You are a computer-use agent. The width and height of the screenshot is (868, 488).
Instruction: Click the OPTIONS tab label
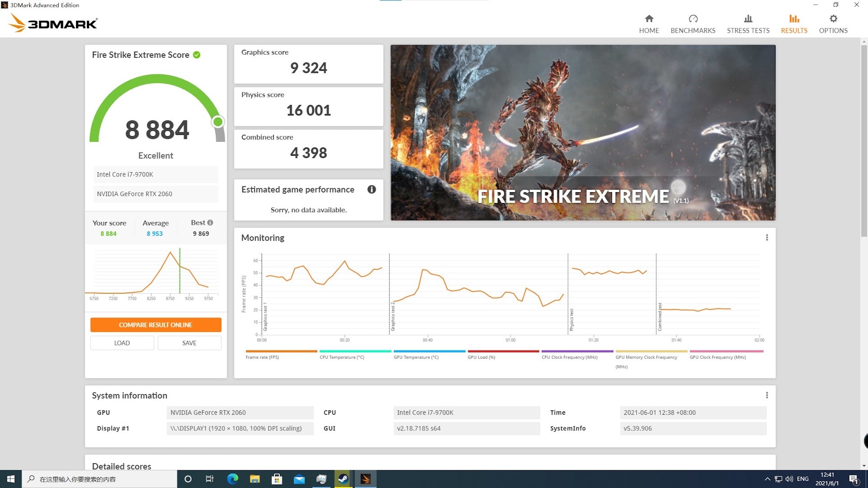(x=833, y=30)
